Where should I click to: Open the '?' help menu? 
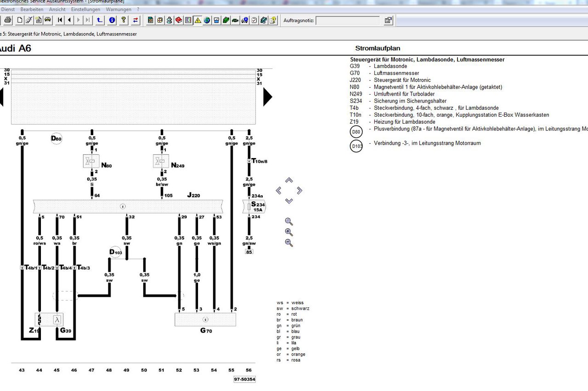138,9
